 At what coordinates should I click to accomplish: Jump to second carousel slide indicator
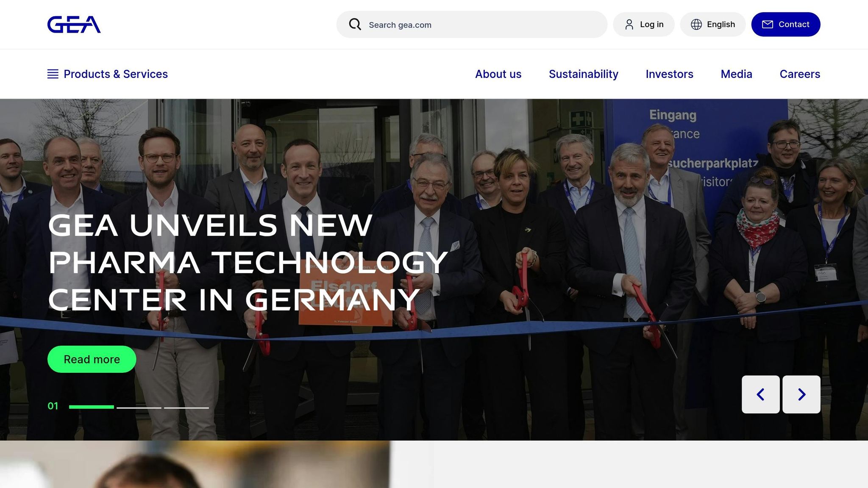[139, 408]
